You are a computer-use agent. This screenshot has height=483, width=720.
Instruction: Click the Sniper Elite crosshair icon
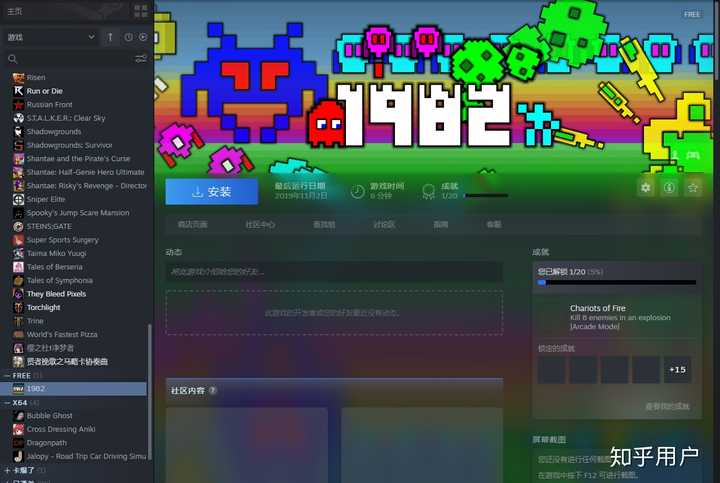tap(18, 199)
